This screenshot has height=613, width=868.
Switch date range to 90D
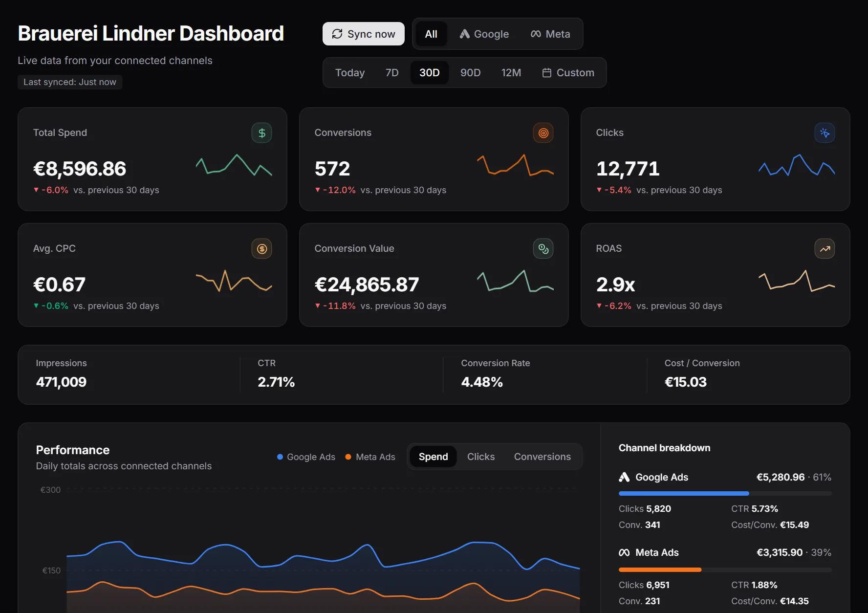pyautogui.click(x=470, y=72)
